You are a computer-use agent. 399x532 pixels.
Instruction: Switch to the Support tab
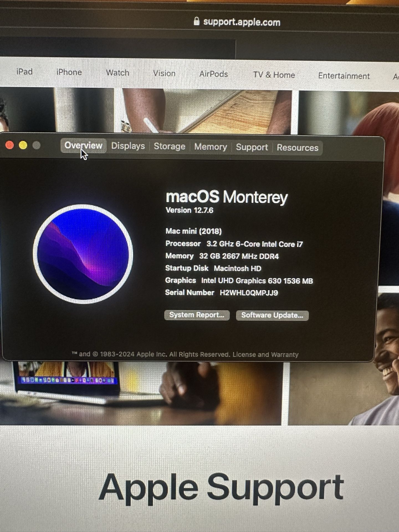(x=252, y=147)
